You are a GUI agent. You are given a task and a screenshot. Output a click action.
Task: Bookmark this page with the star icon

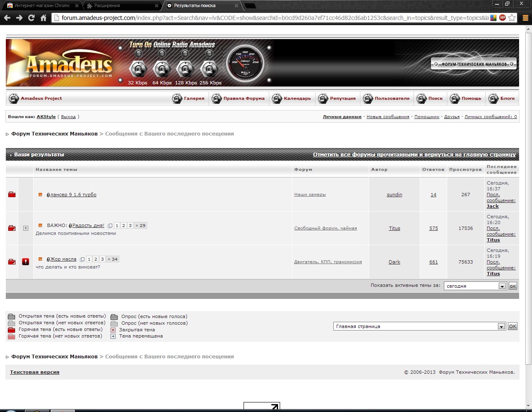512,18
